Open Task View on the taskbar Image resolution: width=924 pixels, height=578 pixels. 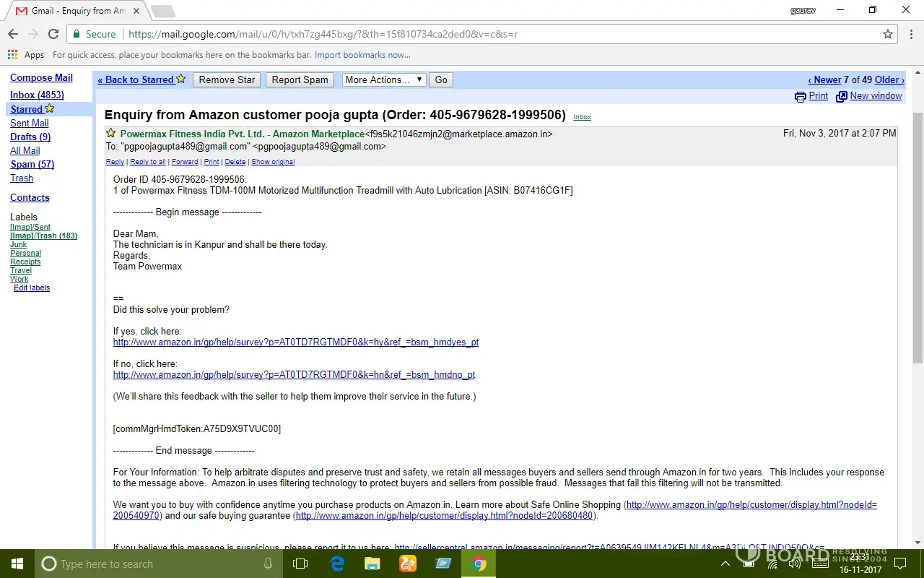coord(300,564)
